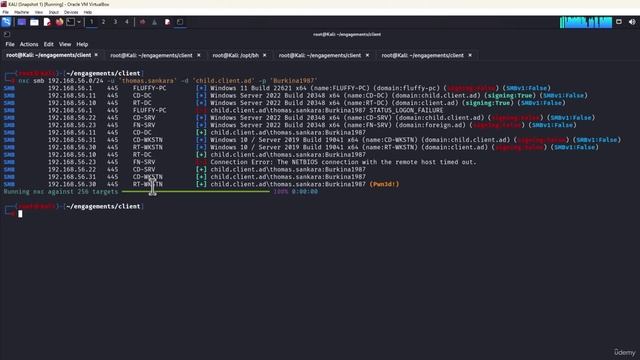Open terminal File menu

(x=10, y=44)
